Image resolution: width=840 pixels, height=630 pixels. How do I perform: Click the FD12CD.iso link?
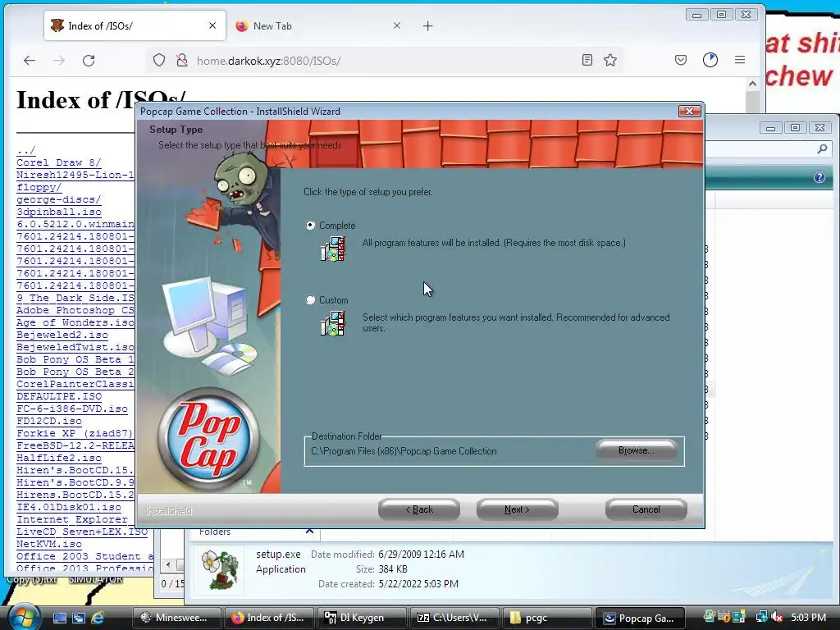click(x=48, y=421)
